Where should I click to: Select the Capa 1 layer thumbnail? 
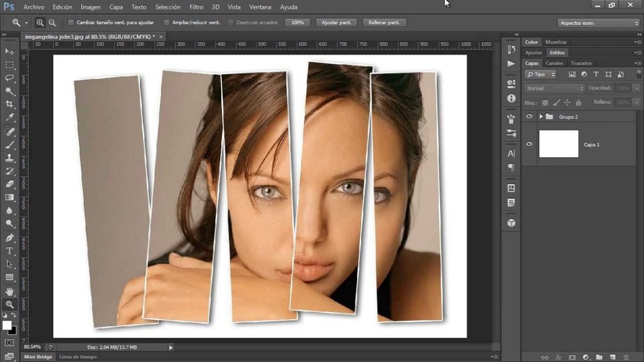(x=558, y=144)
